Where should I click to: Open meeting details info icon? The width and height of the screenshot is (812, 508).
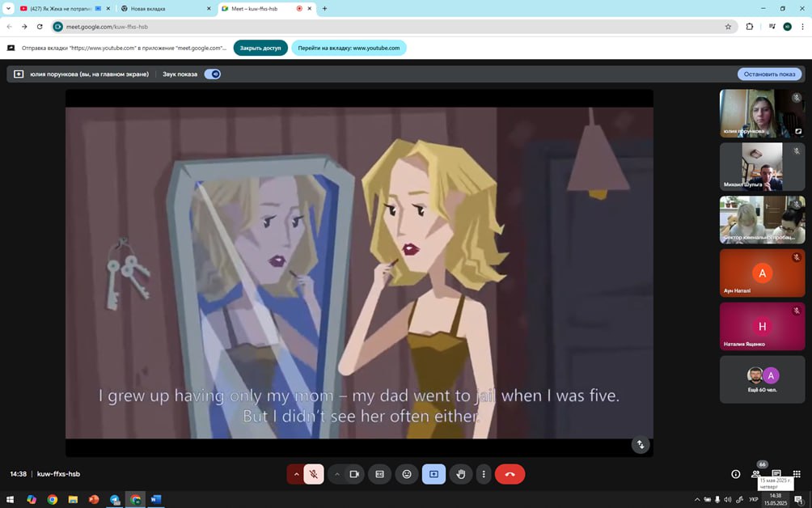(735, 474)
